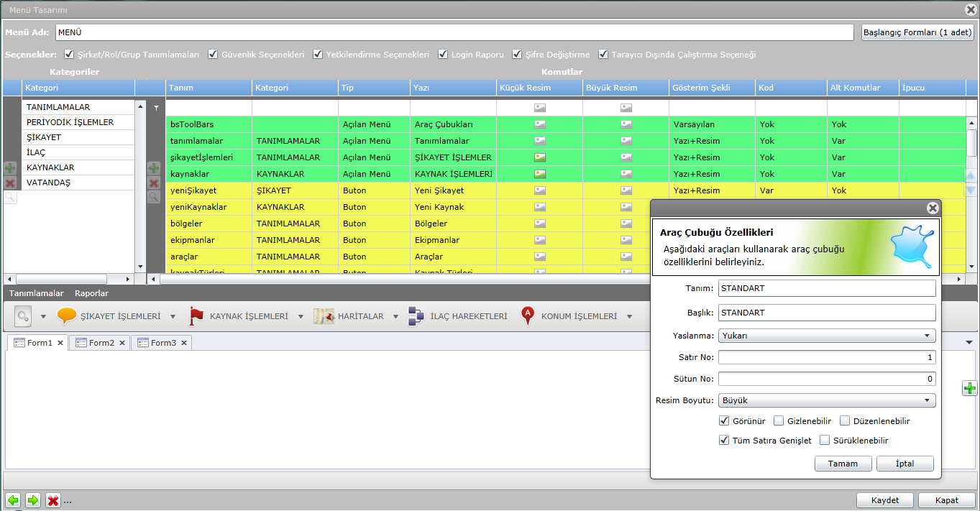Switch to the Form2 tab
Screen dimensions: 980x511
[x=99, y=343]
